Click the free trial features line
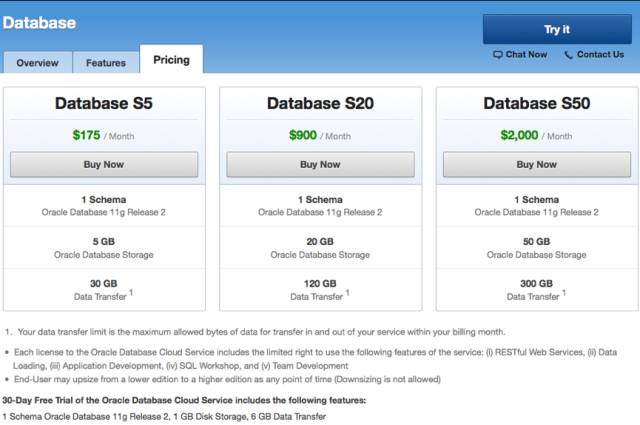 pos(164,417)
